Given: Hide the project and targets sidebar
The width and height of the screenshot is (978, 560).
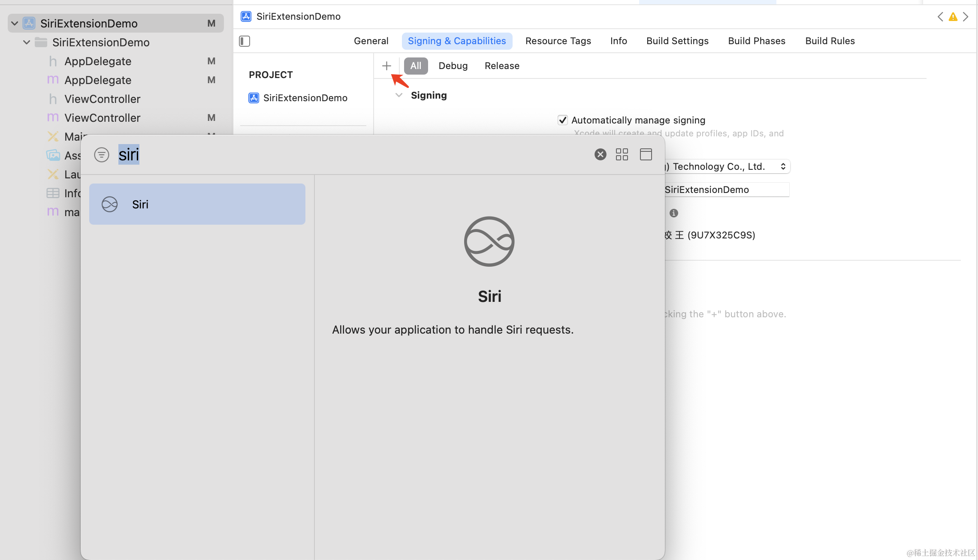Looking at the screenshot, I should coord(244,41).
